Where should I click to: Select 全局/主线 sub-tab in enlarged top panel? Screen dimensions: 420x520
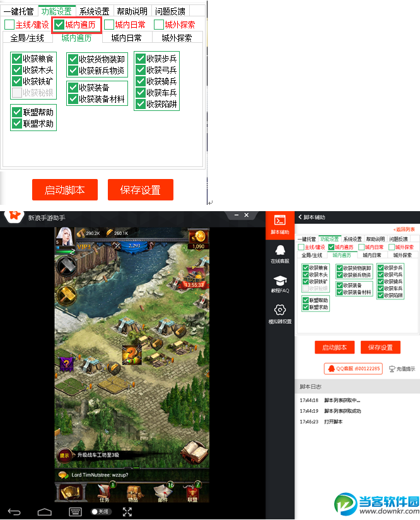tap(27, 38)
